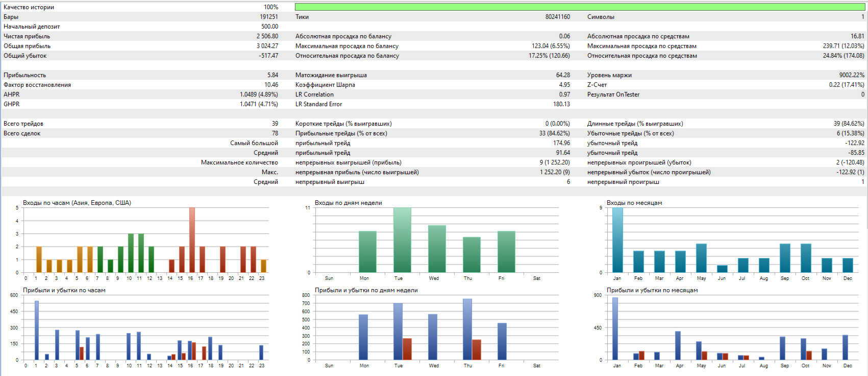Click largest profit trade value '174.96'
The image size is (868, 376).
562,143
